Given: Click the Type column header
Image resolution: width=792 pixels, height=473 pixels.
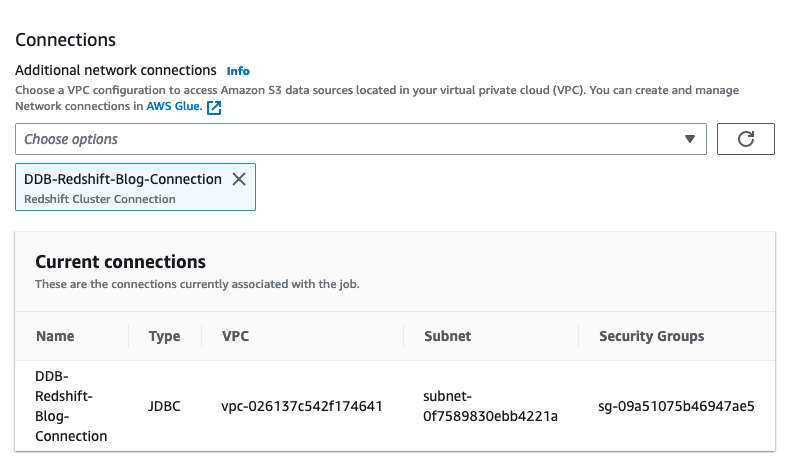Looking at the screenshot, I should [x=164, y=336].
